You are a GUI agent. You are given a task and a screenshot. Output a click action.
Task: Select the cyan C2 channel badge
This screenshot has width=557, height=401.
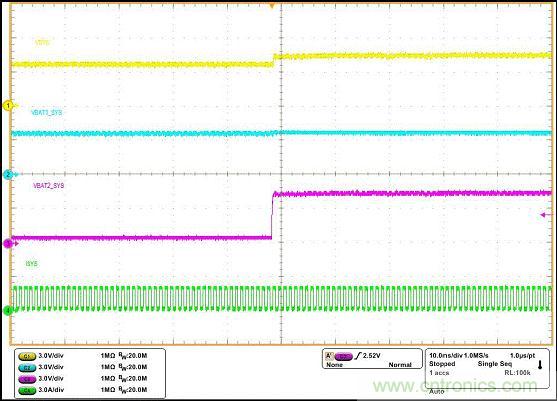click(x=27, y=367)
